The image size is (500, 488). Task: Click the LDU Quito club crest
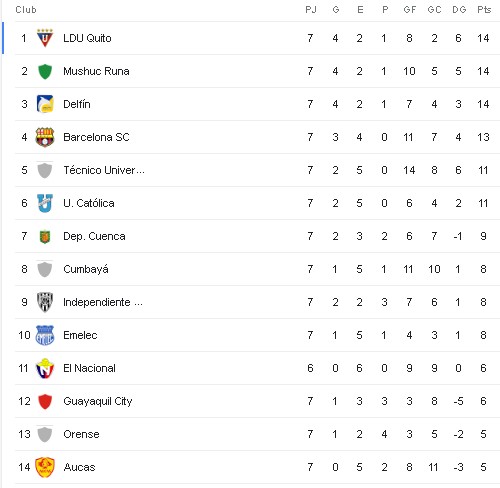click(x=45, y=38)
